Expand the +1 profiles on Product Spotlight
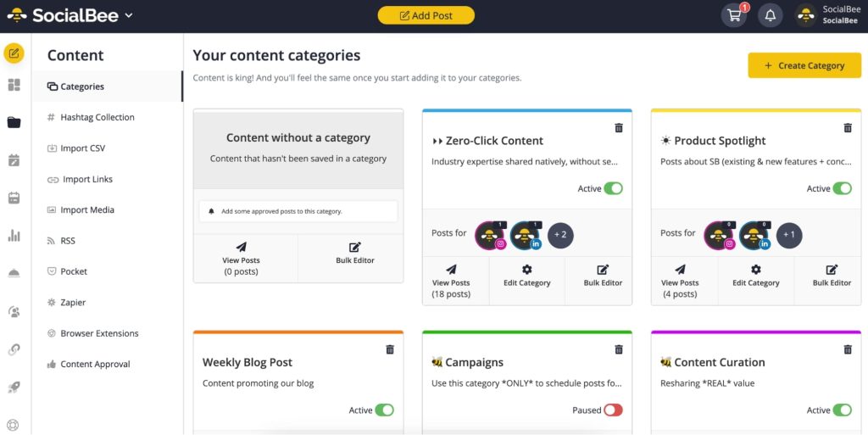Viewport: 868px width, 435px height. point(789,234)
